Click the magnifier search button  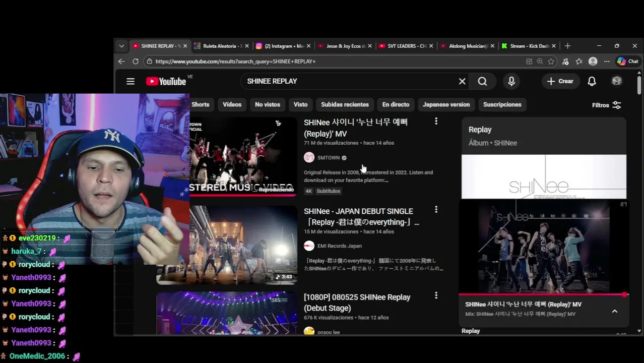point(482,81)
